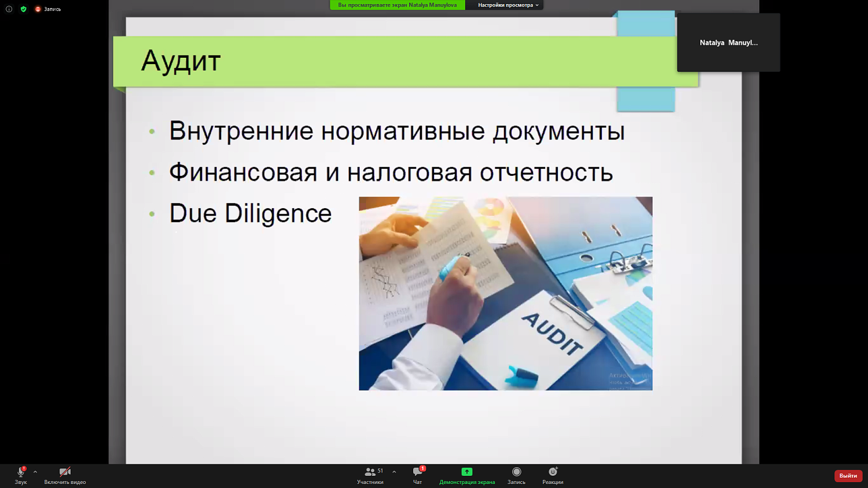Open the 'Участники' participants panel
Image resolution: width=868 pixels, height=488 pixels.
pos(370,475)
